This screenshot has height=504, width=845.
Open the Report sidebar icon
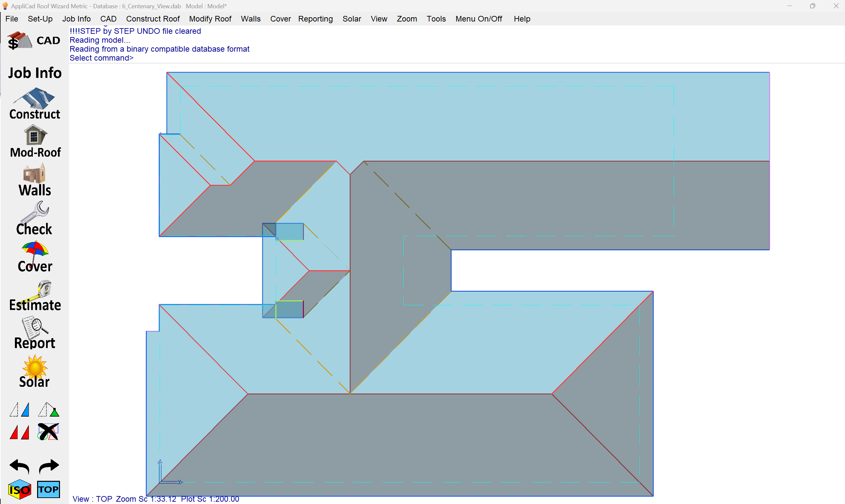[x=34, y=333]
